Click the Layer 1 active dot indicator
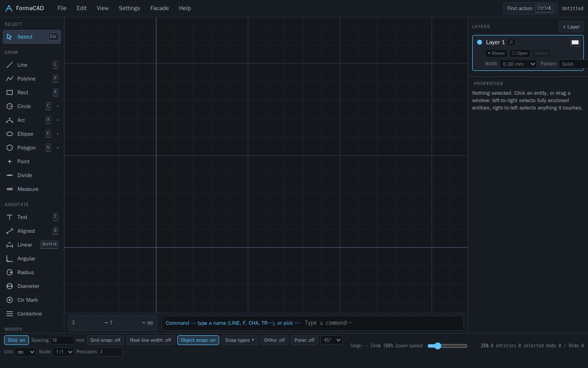 (480, 42)
